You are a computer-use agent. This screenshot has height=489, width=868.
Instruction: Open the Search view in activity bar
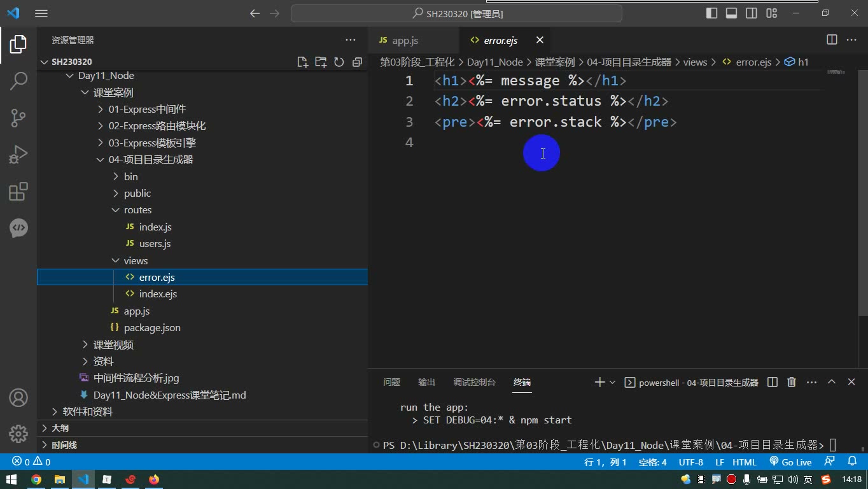point(18,81)
